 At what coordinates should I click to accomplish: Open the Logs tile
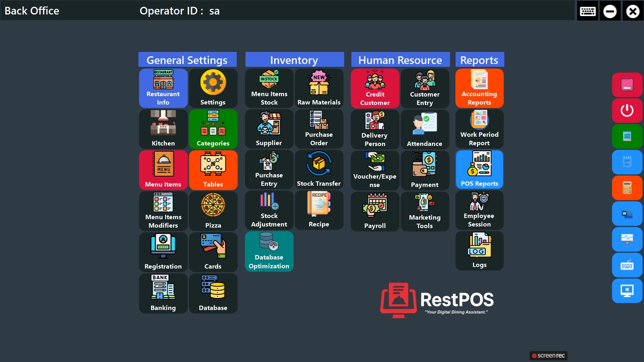pos(479,251)
